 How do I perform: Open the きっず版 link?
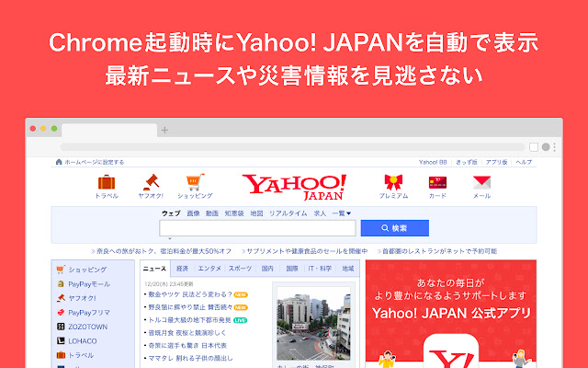click(x=467, y=162)
